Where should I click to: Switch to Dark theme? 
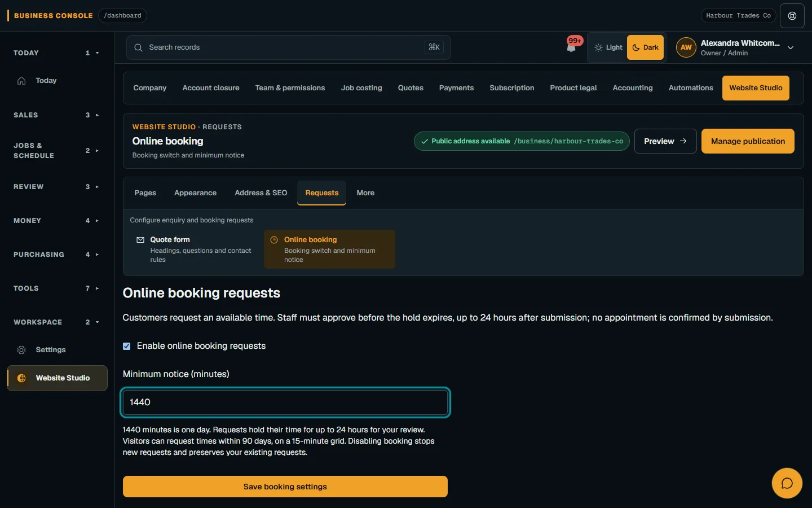click(646, 47)
